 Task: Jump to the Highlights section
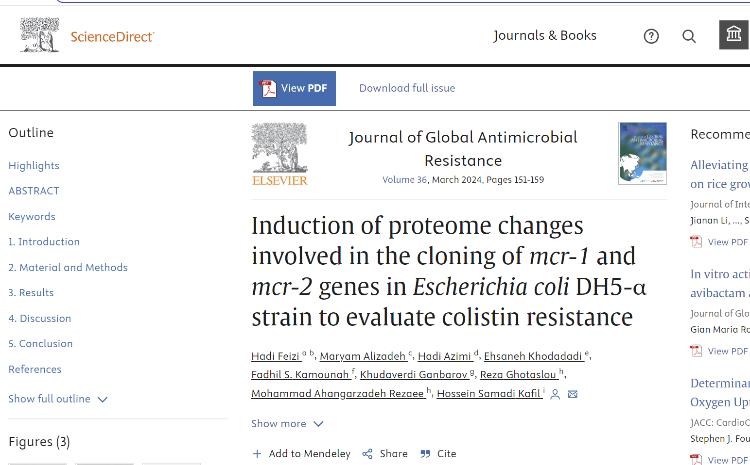pos(34,166)
